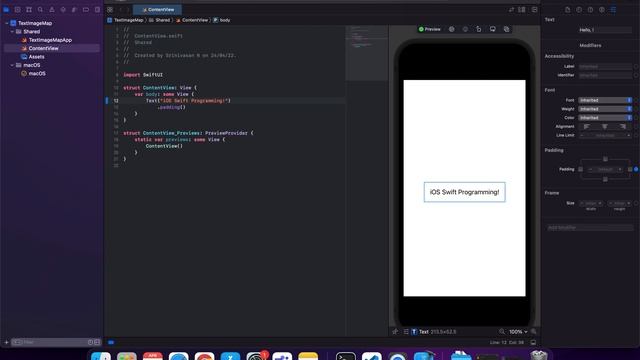Click the Live Preview play button
Viewport: 640px width, 360px height.
[x=451, y=29]
